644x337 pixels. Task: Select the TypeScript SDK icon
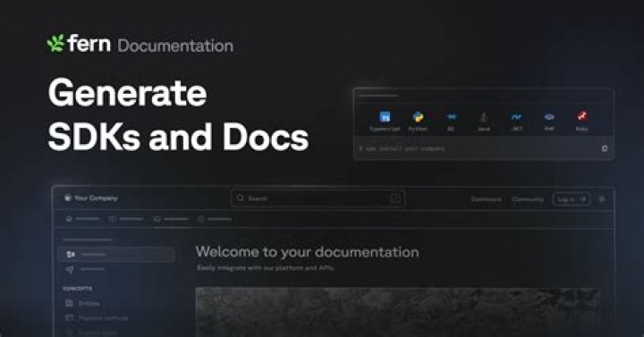[x=385, y=117]
